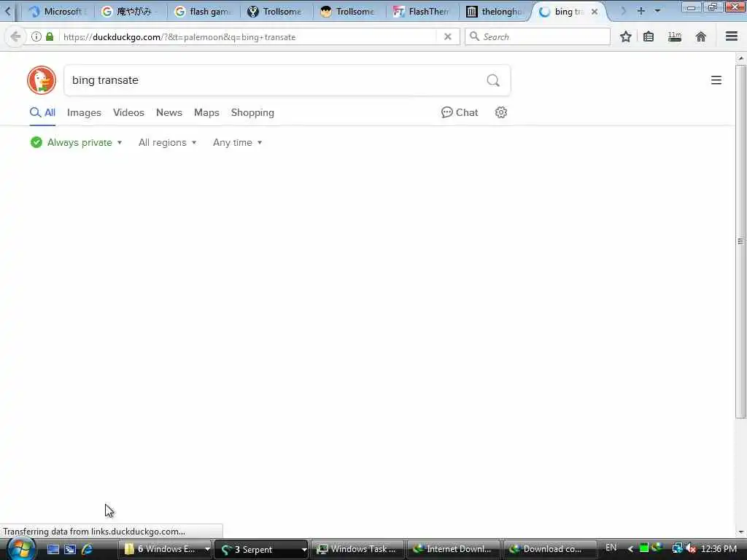This screenshot has height=560, width=747.
Task: Switch to the Microsoft tab
Action: (x=58, y=12)
